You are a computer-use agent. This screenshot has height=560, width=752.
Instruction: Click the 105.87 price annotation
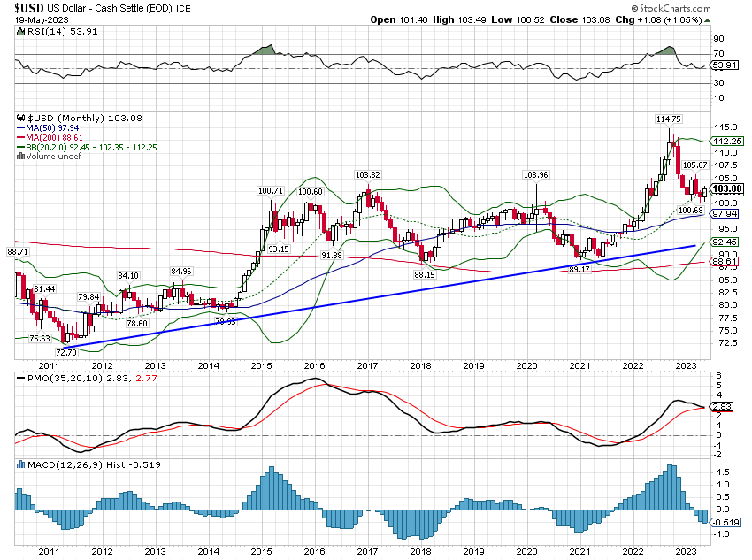(694, 165)
